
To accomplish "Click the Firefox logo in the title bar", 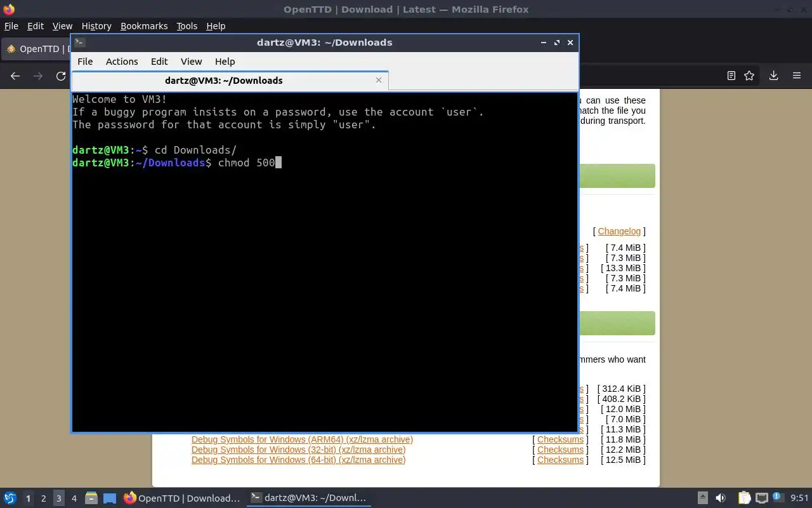I will click(x=9, y=9).
